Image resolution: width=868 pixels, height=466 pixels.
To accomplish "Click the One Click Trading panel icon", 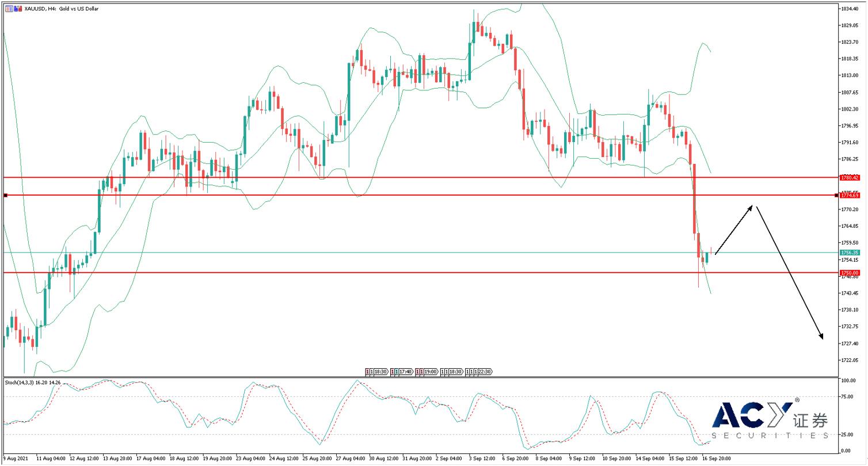I will [x=18, y=9].
